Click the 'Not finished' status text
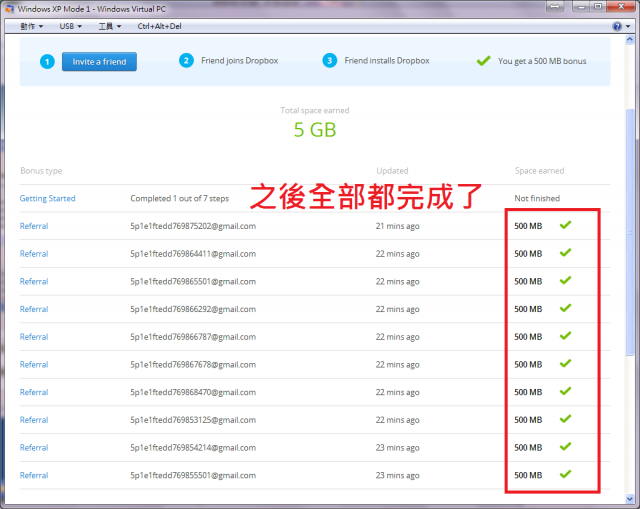 [x=537, y=198]
